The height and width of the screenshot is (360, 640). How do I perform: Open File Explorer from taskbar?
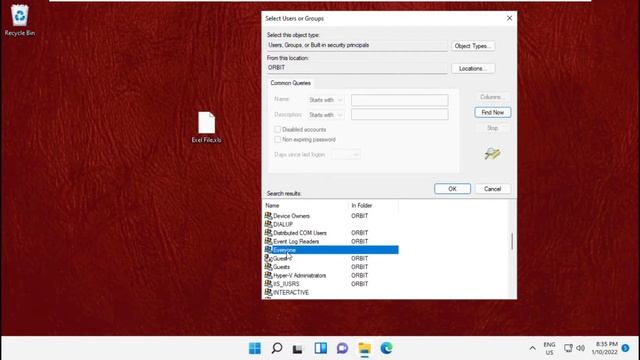(364, 348)
